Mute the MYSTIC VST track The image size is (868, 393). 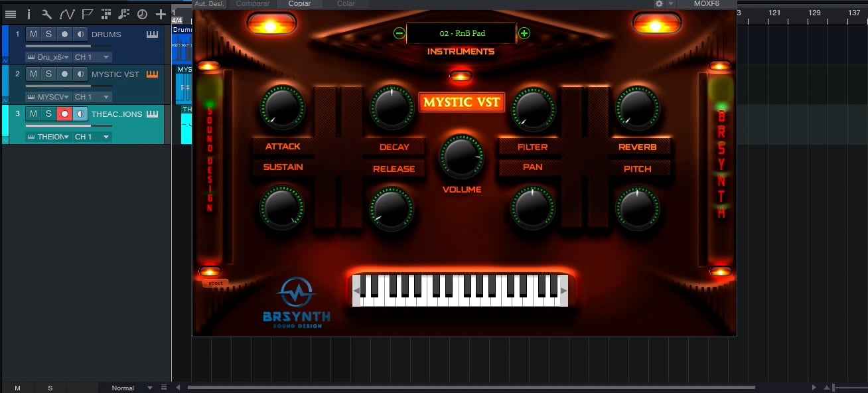pyautogui.click(x=33, y=74)
